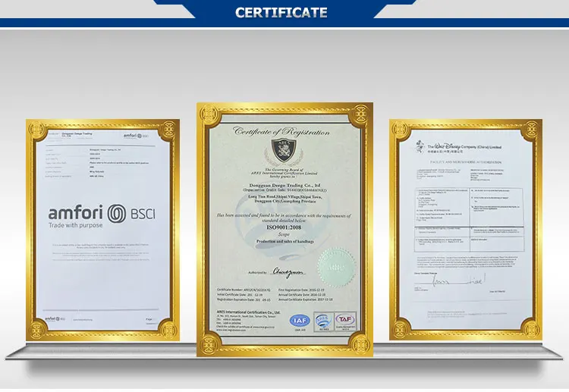Click the green embossed ARES seal
This screenshot has height=392, width=569.
click(x=336, y=268)
